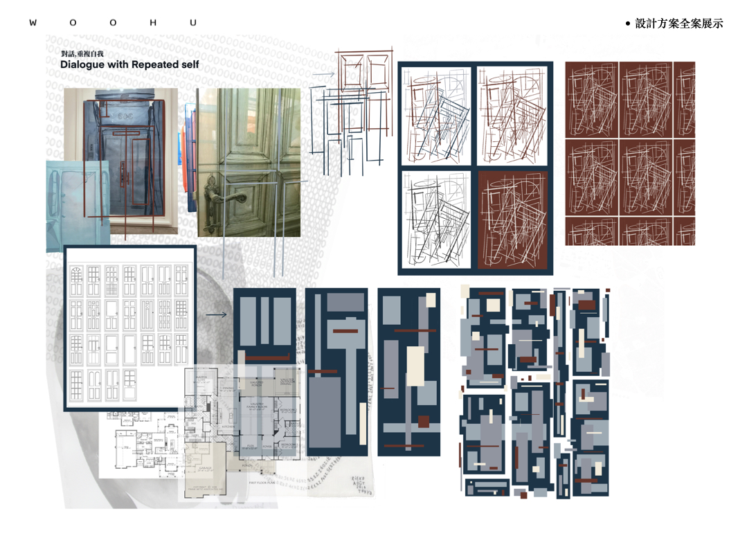This screenshot has width=756, height=545.
Task: Click the maroon-background sketch panel in navy frame
Action: click(x=513, y=220)
